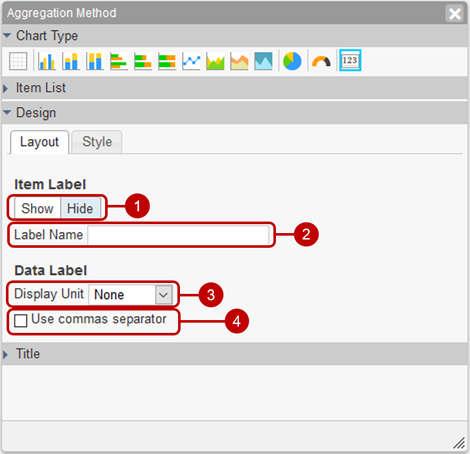Choose the numeric 123 chart icon
The height and width of the screenshot is (454, 470).
pos(350,60)
